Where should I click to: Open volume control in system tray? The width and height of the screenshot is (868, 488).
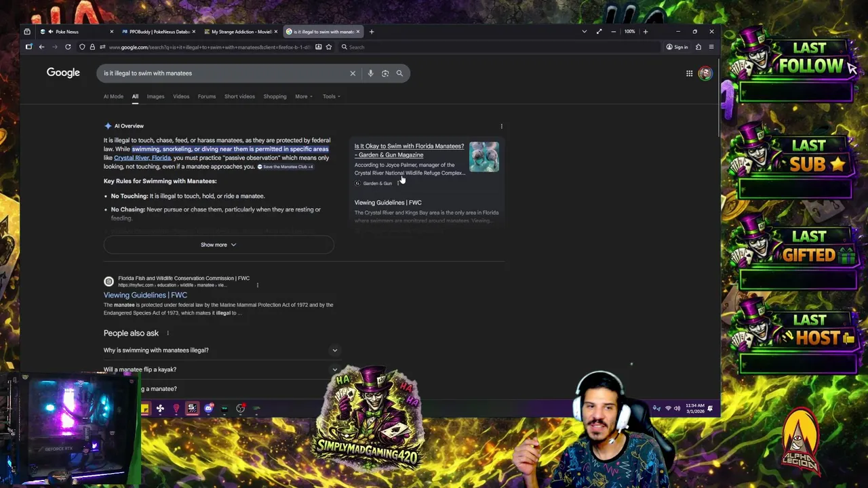pyautogui.click(x=677, y=408)
